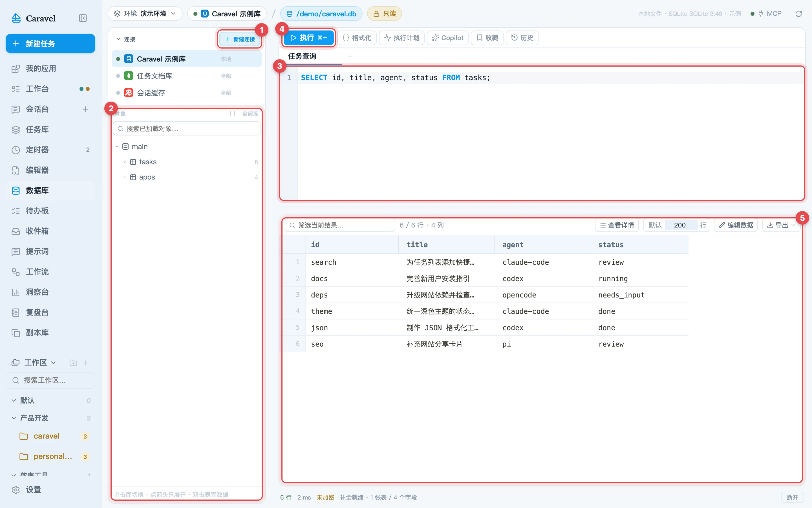Select the 任务文档库 connection
This screenshot has height=508, width=812.
coord(187,76)
